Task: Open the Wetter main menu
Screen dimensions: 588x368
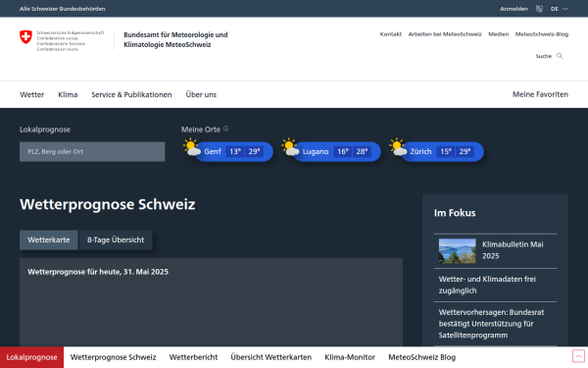Action: (32, 94)
